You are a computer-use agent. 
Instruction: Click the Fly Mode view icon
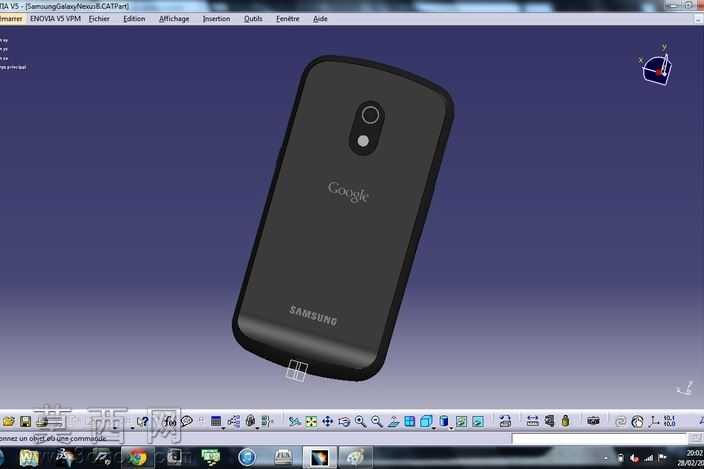pyautogui.click(x=295, y=421)
